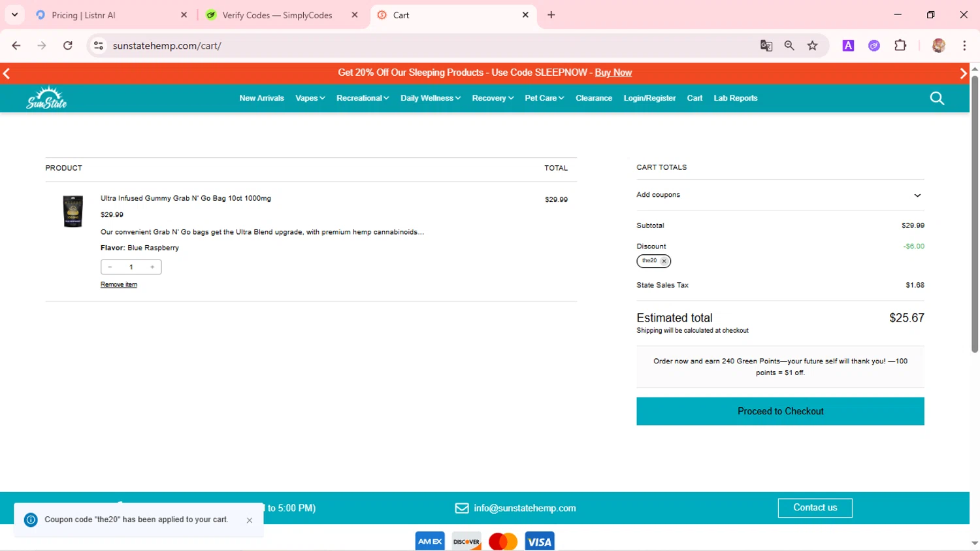Expand the Pet Care menu
980x551 pixels.
(x=544, y=98)
